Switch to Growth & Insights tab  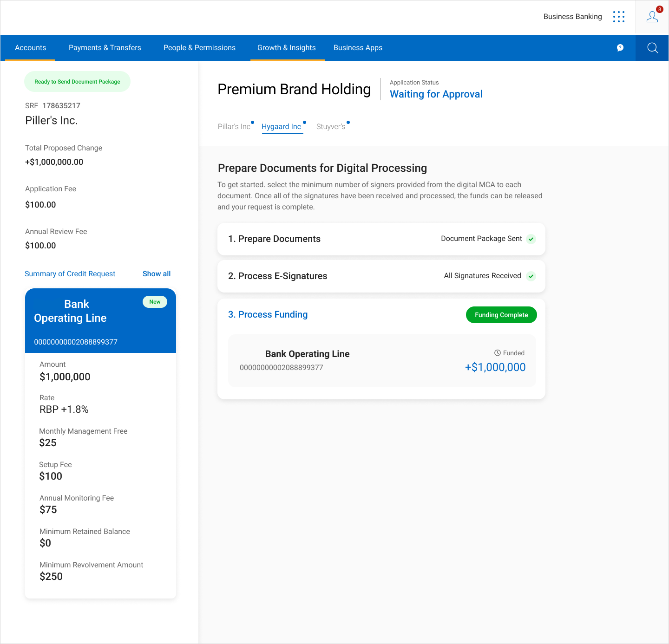point(287,48)
